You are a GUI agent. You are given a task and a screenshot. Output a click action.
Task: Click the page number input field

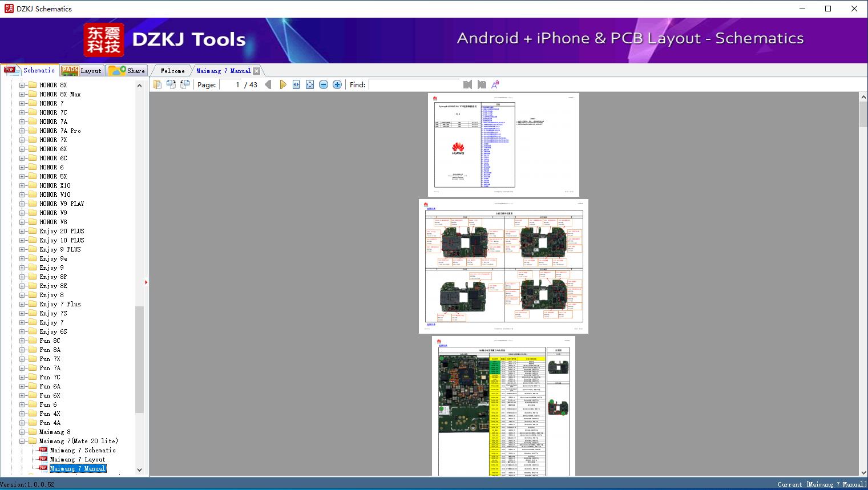(x=230, y=84)
